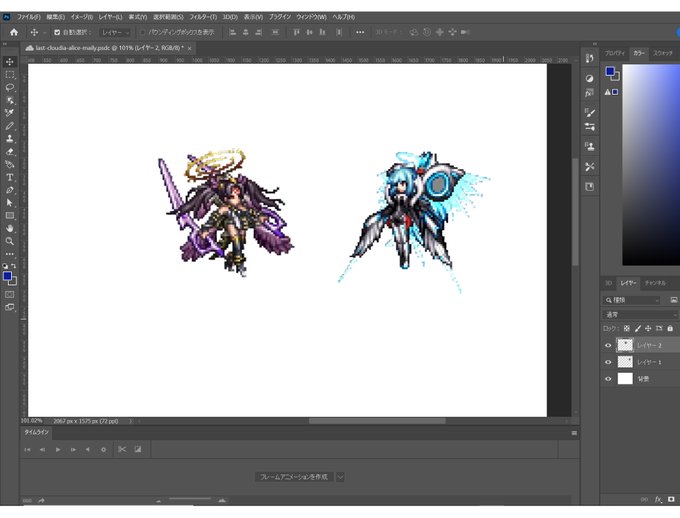Open the History panel icon in dock
Image resolution: width=680 pixels, height=518 pixels.
pos(589,59)
